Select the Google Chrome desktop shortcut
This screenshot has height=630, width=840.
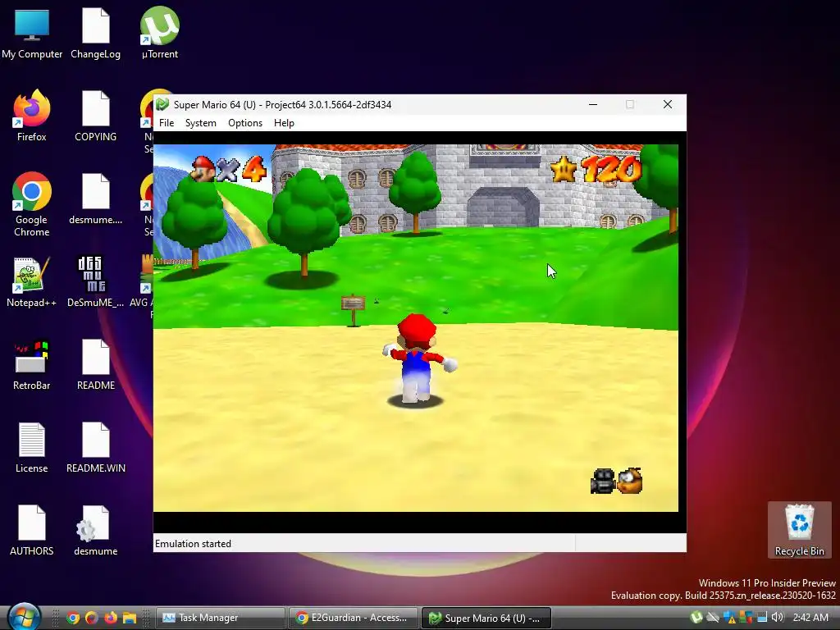[x=32, y=204]
